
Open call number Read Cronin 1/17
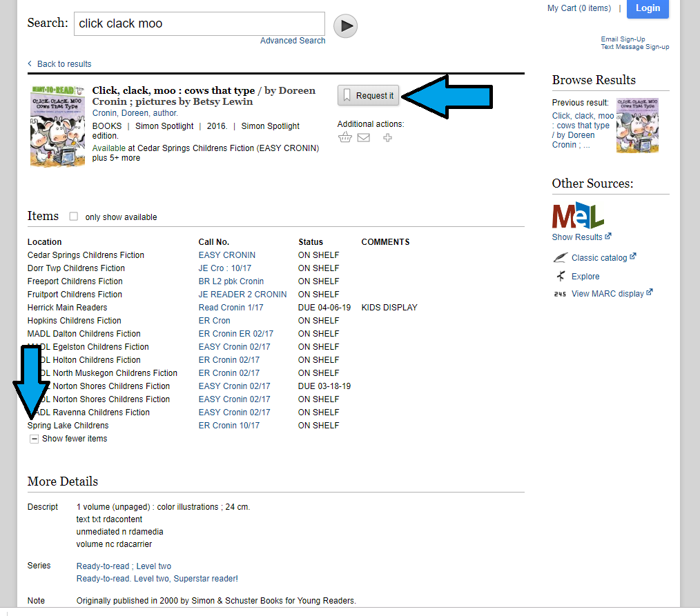pos(231,308)
